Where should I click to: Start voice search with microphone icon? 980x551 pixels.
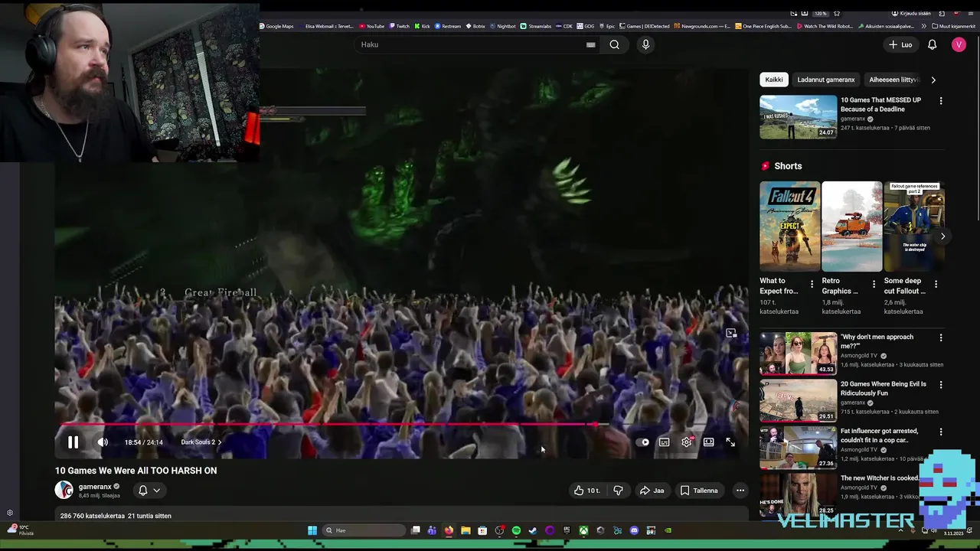tap(645, 44)
